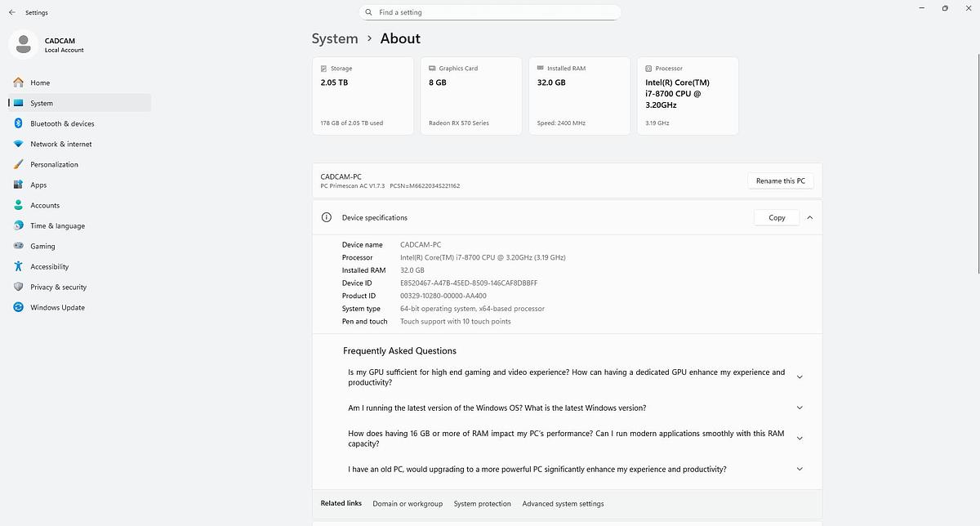Copy the device specifications
980x526 pixels.
776,218
